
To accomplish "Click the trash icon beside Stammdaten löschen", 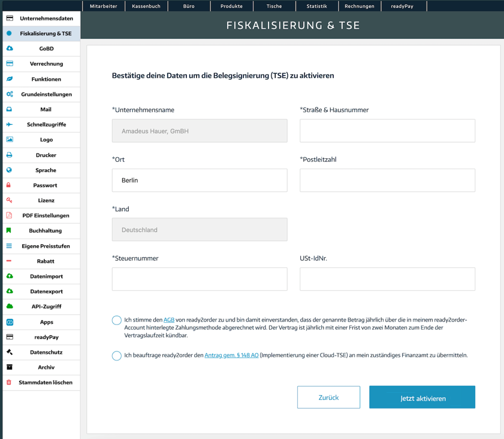I will coord(9,382).
